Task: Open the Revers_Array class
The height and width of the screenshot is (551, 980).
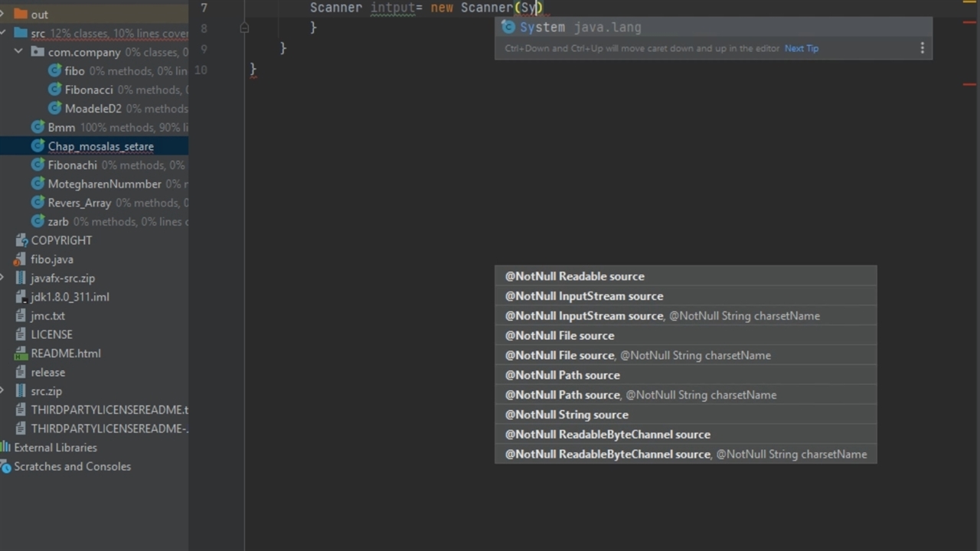Action: [79, 203]
